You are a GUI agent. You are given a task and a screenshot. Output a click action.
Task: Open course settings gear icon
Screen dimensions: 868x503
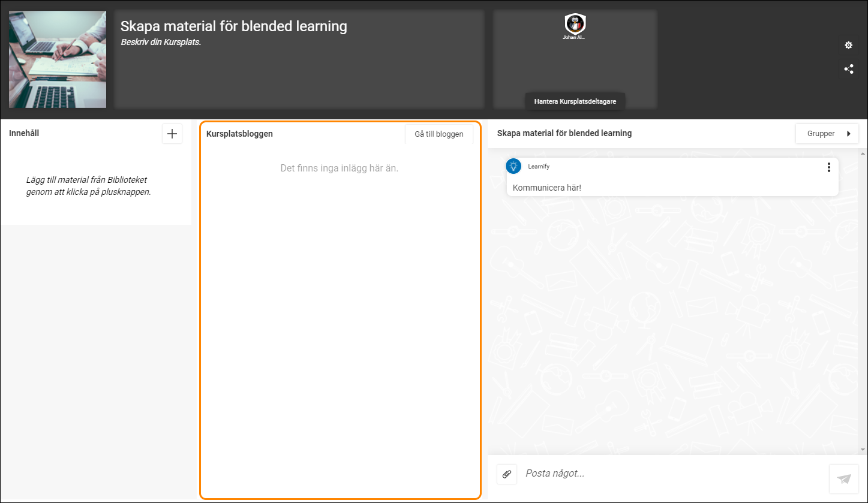[848, 46]
